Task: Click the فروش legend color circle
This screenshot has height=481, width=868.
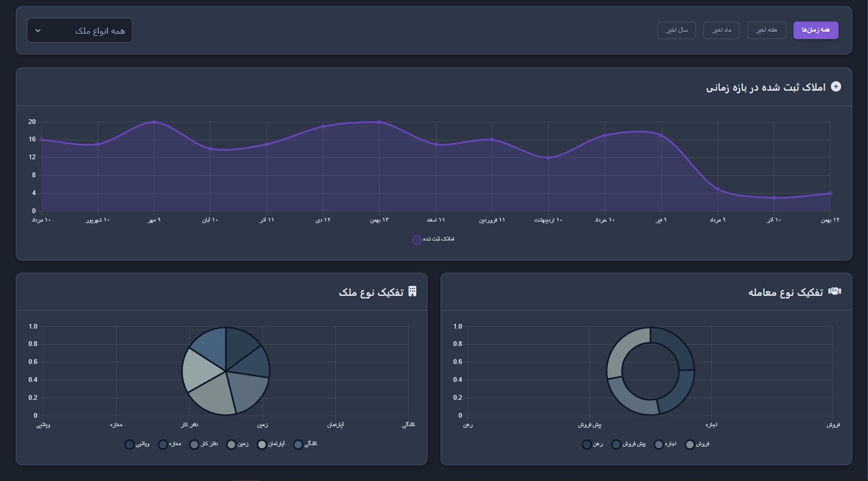Action: [690, 445]
